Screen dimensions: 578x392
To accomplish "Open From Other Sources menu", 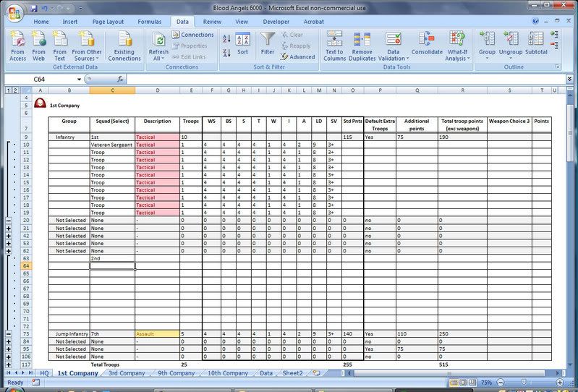I will click(87, 46).
